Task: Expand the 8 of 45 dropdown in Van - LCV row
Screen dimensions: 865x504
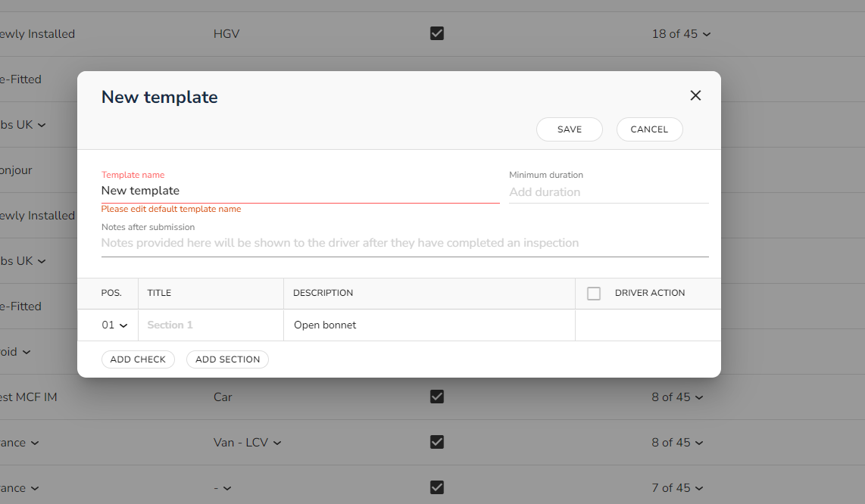Action: point(677,443)
